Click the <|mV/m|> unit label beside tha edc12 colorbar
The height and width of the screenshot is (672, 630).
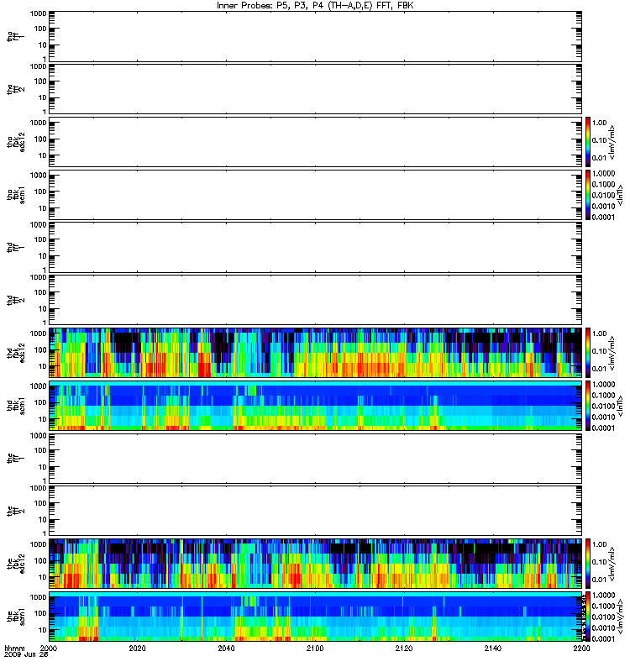[612, 142]
